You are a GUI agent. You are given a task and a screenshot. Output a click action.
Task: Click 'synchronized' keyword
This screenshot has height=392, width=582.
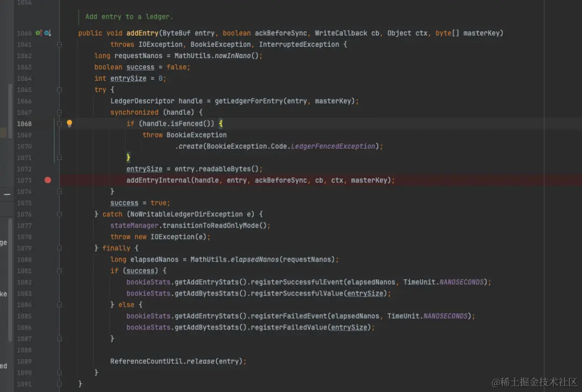pos(134,113)
